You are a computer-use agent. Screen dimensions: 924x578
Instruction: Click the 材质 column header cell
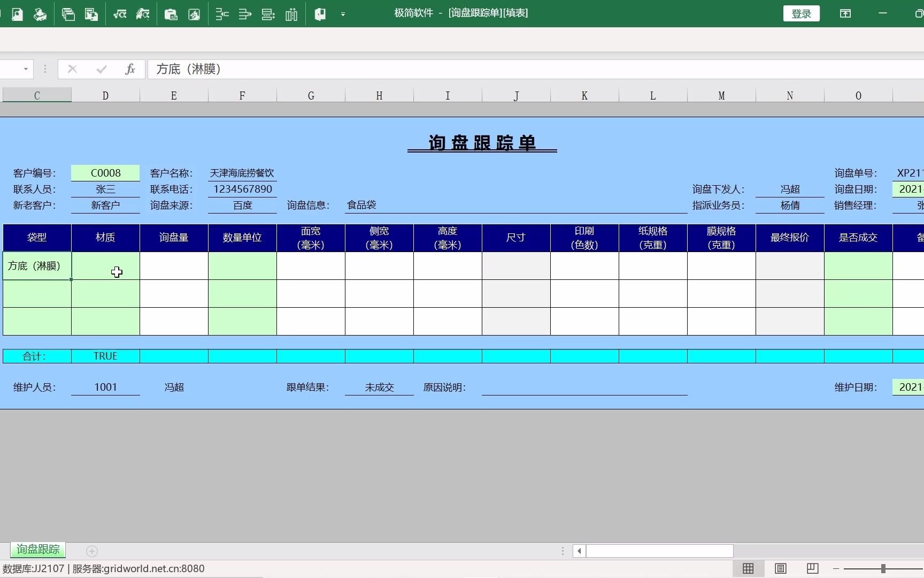tap(105, 238)
